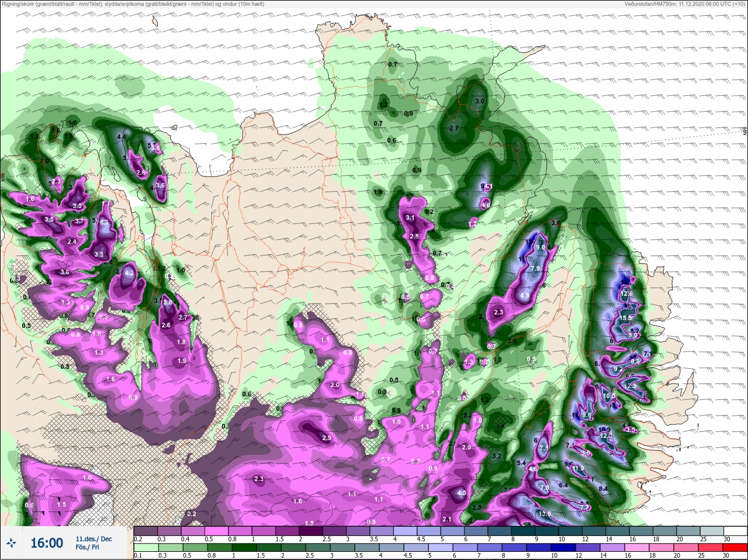The height and width of the screenshot is (560, 748).
Task: Click the 3.0 rain value in the north
Action: point(480,101)
